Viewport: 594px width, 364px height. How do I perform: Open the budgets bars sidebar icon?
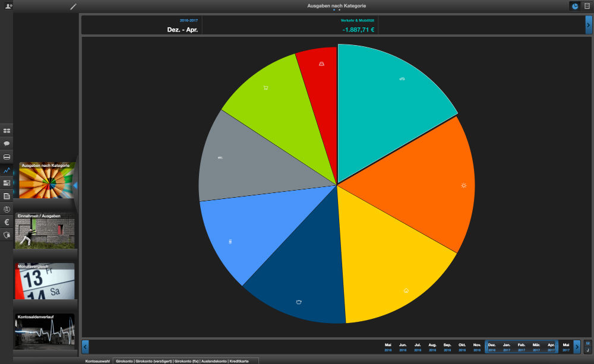pyautogui.click(x=7, y=183)
